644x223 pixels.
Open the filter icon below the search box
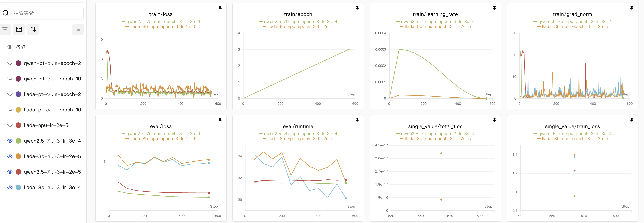(x=5, y=29)
